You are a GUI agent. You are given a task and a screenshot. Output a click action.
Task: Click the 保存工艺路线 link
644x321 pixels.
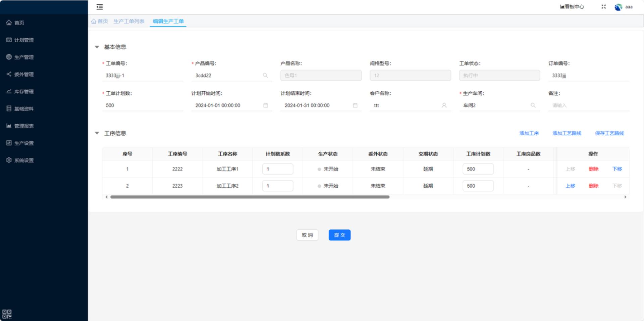click(x=609, y=133)
